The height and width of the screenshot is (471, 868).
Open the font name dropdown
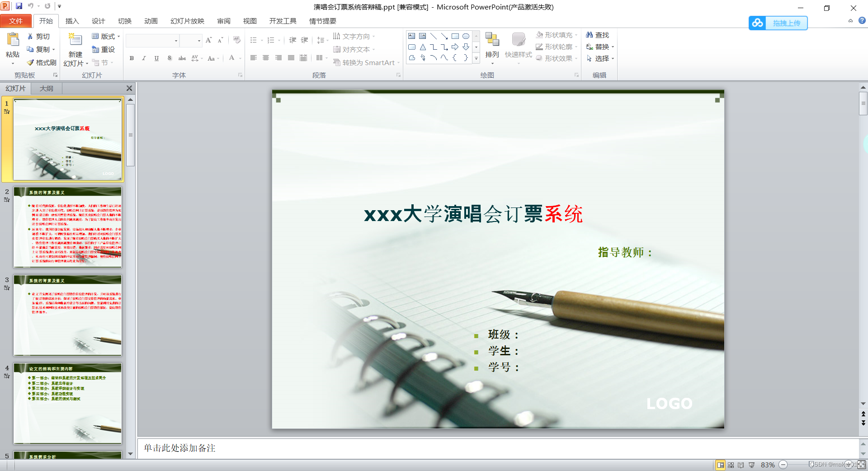176,41
